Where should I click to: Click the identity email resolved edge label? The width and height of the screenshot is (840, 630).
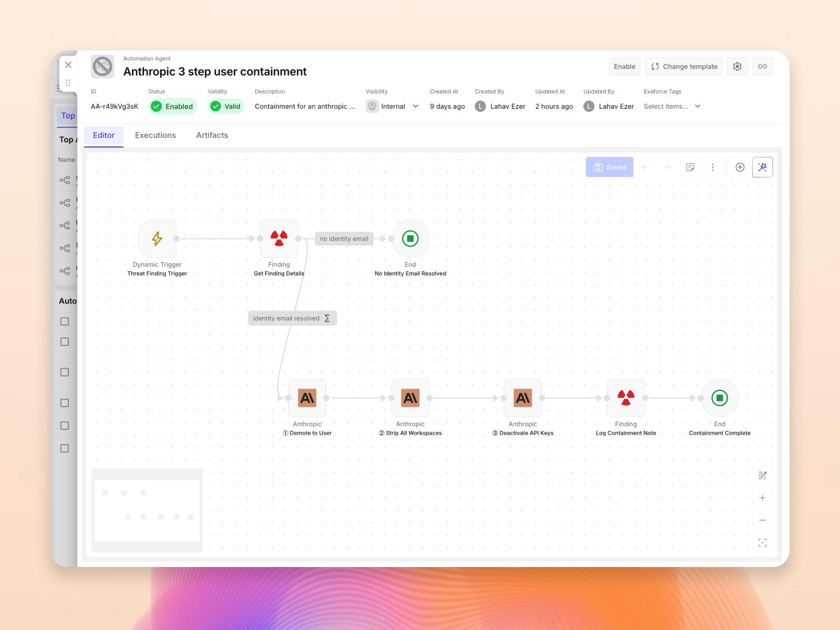[x=292, y=319]
